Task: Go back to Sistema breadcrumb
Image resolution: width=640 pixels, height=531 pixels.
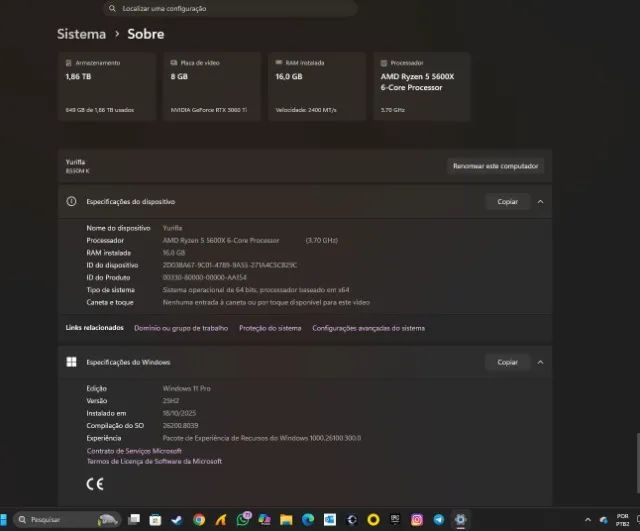Action: coord(81,34)
